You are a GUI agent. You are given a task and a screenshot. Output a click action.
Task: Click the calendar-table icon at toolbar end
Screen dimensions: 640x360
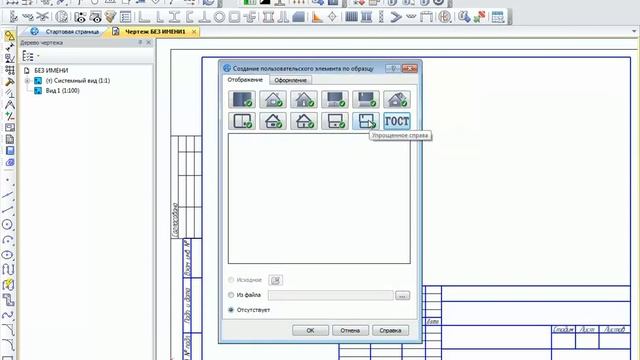(x=498, y=17)
